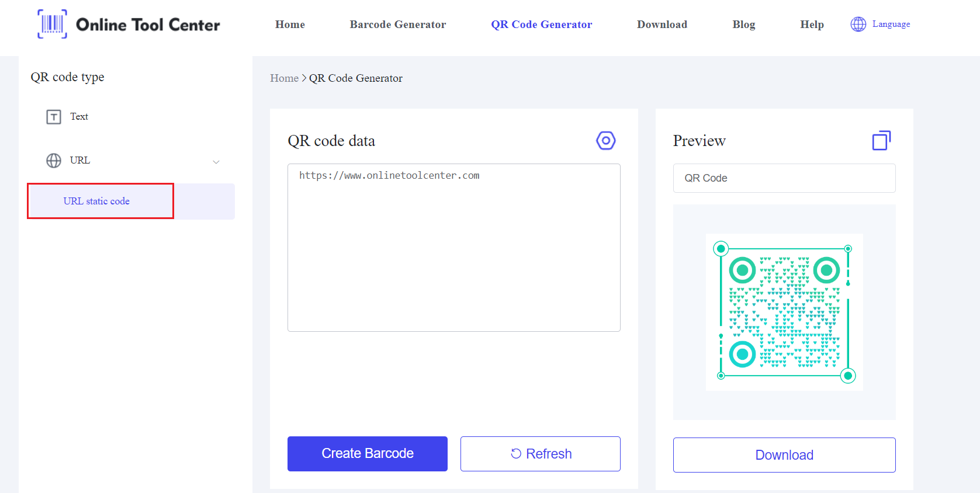Click the Online Tool Center title text

point(148,25)
